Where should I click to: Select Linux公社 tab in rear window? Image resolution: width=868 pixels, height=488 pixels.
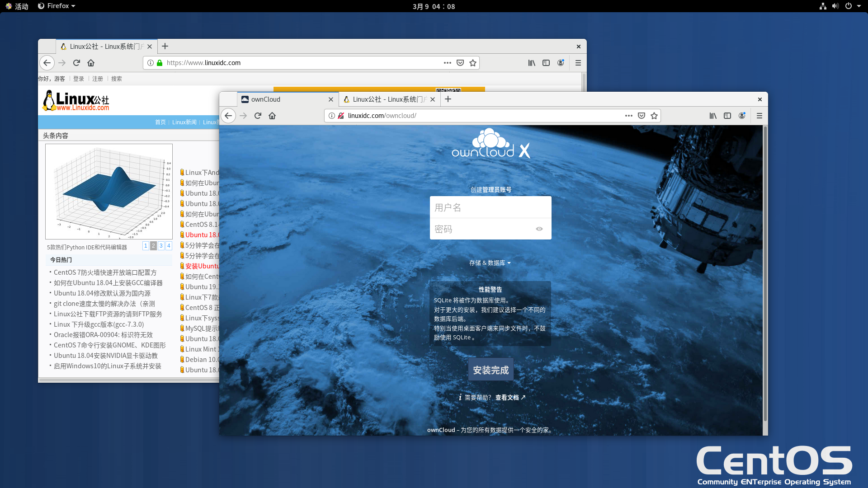coord(107,47)
